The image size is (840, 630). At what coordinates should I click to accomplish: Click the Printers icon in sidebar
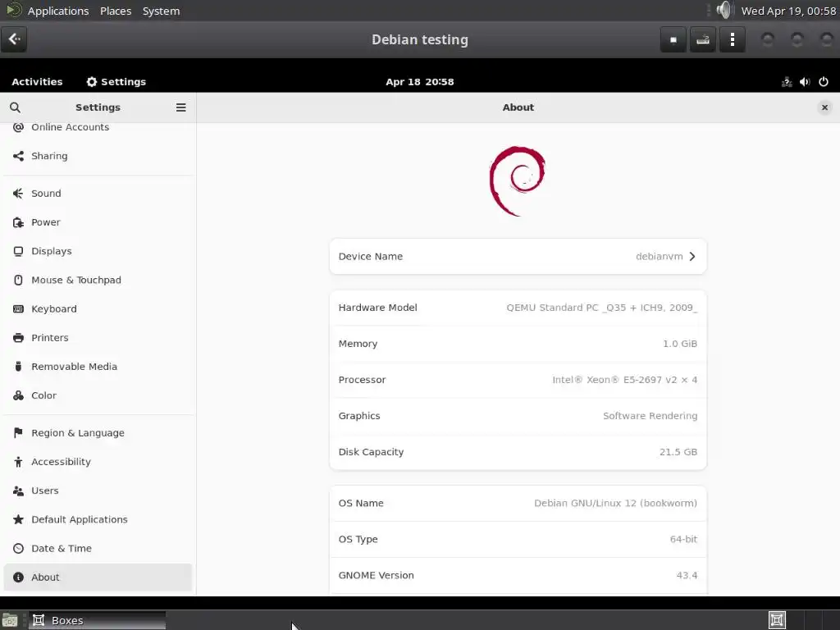click(18, 338)
